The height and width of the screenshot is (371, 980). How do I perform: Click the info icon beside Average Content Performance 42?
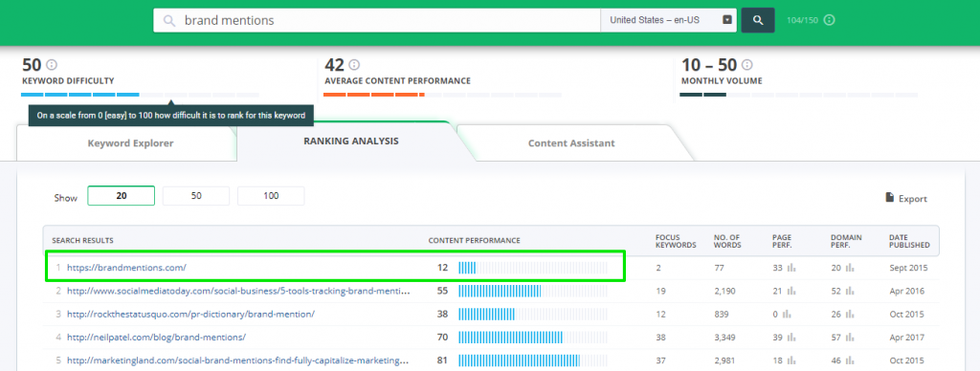(x=354, y=64)
